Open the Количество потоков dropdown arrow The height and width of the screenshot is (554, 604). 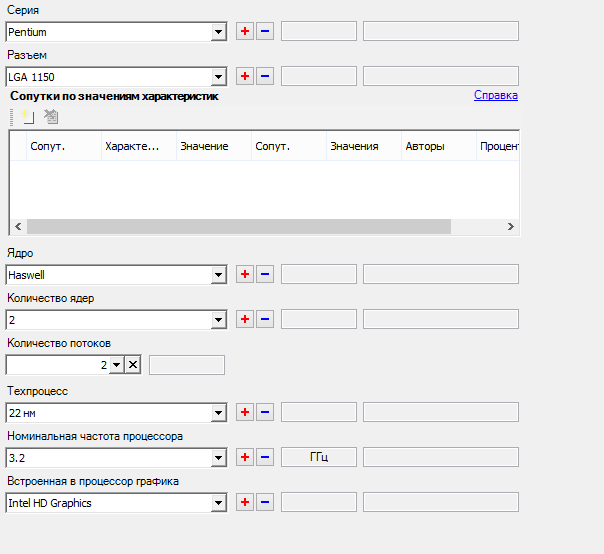click(x=116, y=365)
